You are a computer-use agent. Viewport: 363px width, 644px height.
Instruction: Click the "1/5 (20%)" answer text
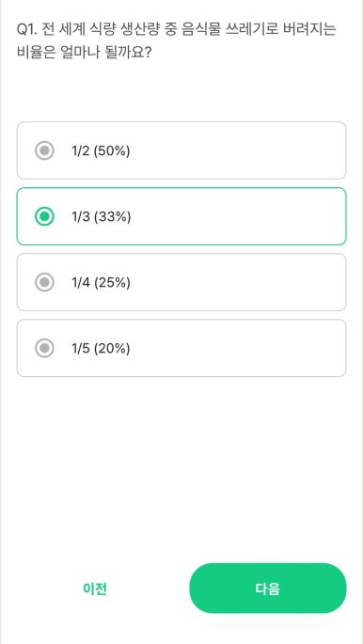click(101, 349)
